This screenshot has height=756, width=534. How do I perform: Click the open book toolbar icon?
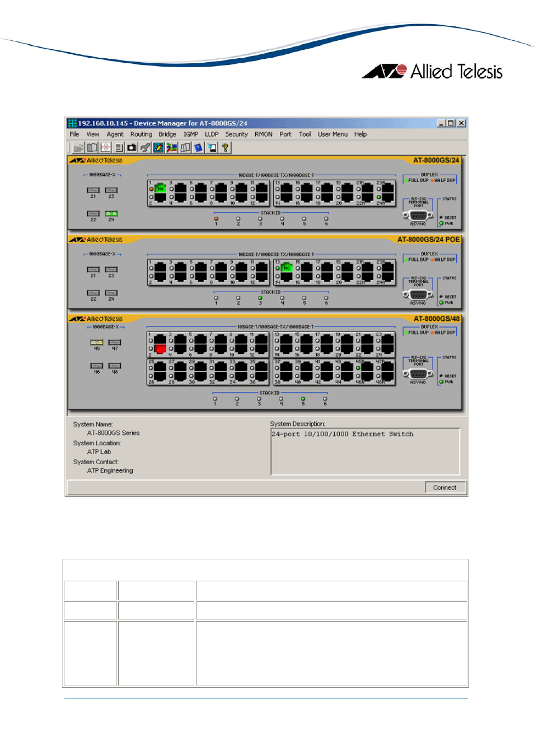coord(92,148)
